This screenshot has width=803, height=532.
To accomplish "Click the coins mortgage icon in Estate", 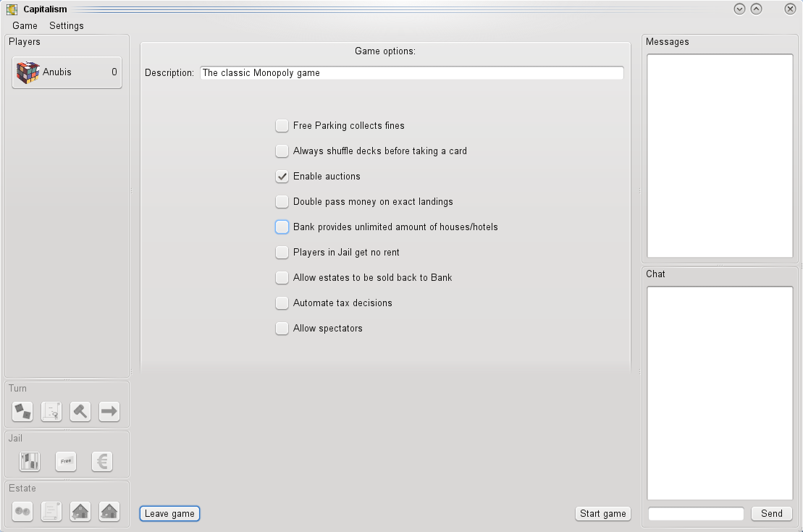I will click(22, 511).
